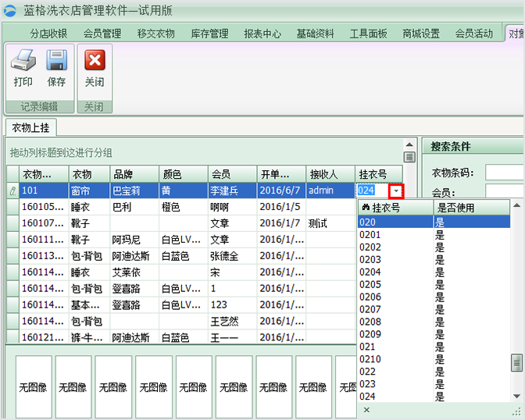Click the 2016/6/7 date cell
Viewport: 525px width, 420px height.
pos(280,190)
